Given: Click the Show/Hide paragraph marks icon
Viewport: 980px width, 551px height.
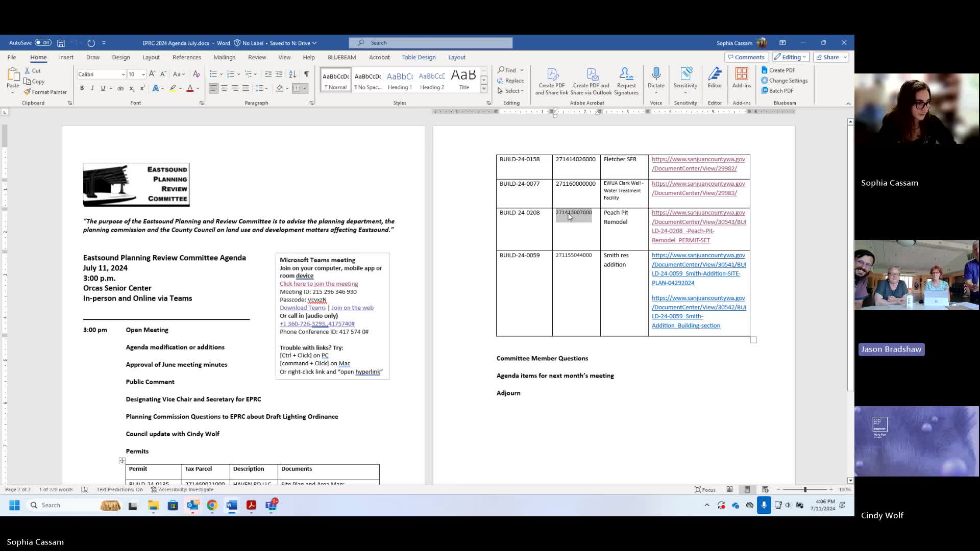Looking at the screenshot, I should 306,74.
